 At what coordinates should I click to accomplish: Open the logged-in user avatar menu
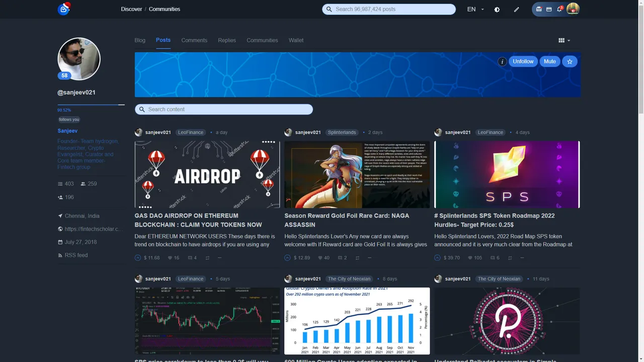coord(573,9)
